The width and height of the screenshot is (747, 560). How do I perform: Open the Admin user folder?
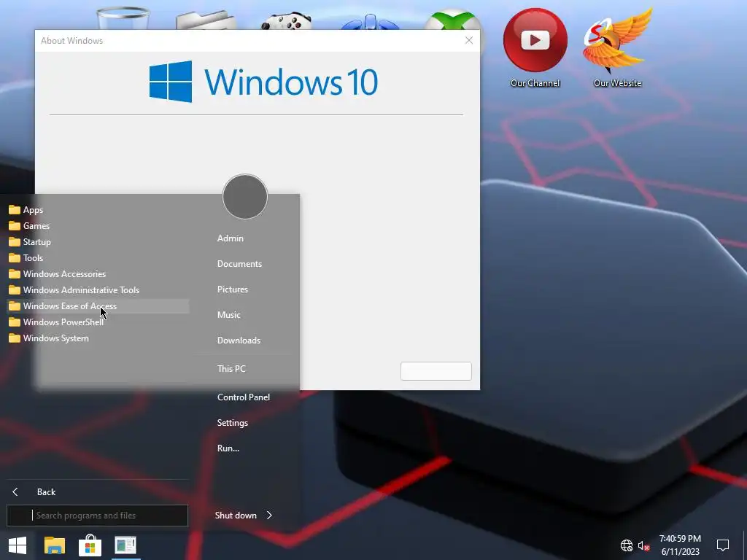point(230,238)
